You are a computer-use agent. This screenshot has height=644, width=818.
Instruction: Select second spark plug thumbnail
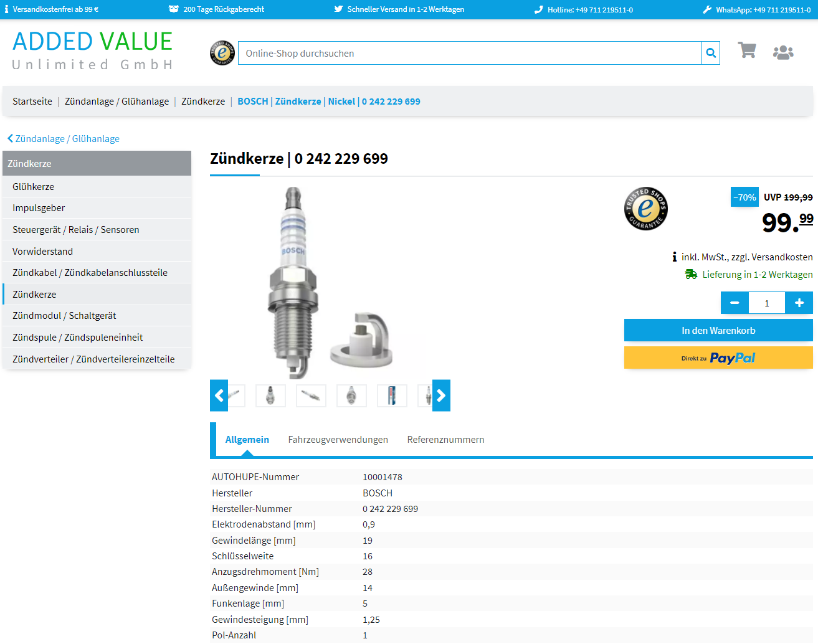pos(270,395)
